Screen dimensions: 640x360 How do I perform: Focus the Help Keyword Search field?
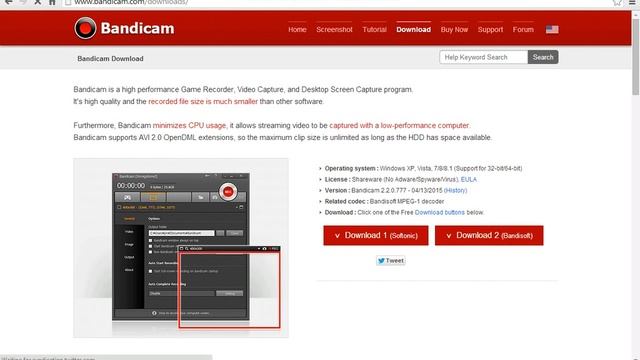coord(484,57)
